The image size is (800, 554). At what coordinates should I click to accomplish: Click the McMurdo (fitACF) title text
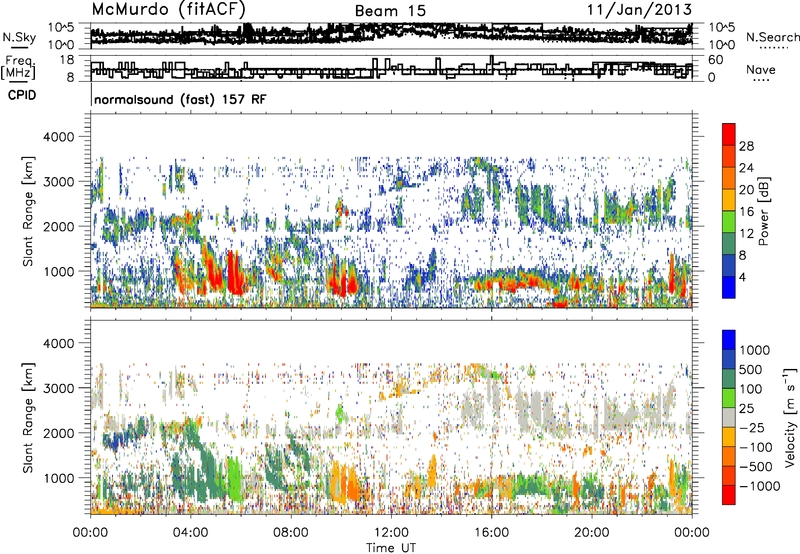169,10
